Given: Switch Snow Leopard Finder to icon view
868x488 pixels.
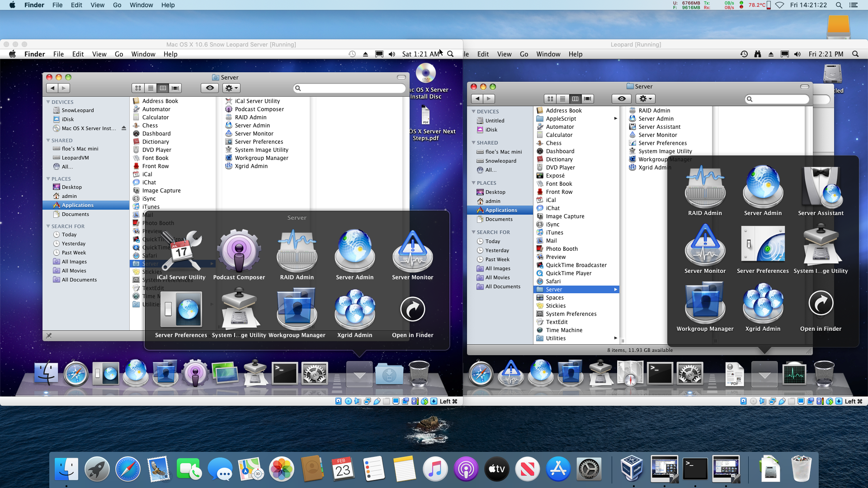Looking at the screenshot, I should 138,88.
